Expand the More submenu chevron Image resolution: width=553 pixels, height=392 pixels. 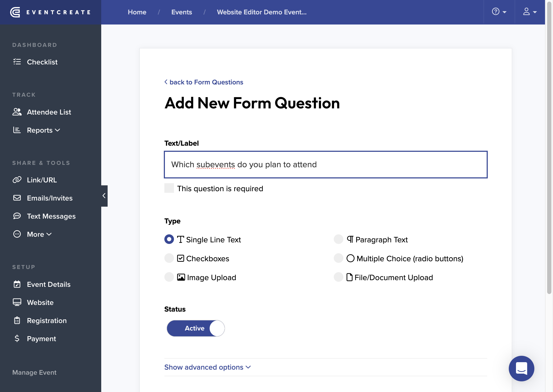click(x=49, y=234)
